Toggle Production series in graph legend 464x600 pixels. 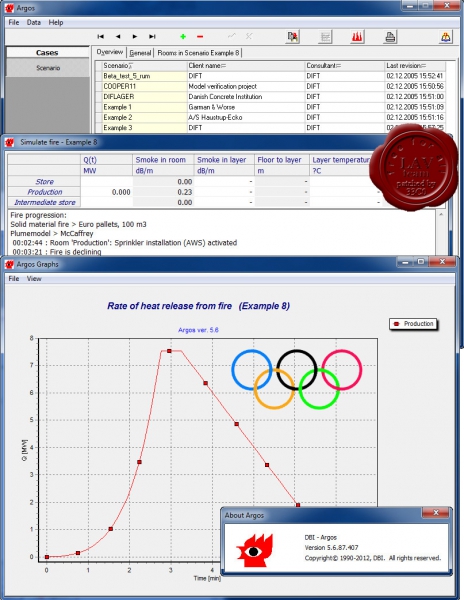[x=414, y=324]
